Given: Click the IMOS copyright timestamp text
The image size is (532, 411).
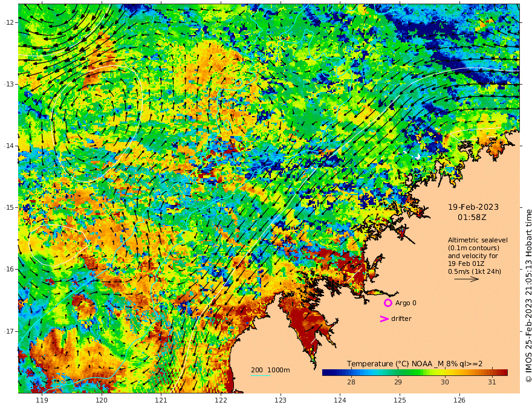Looking at the screenshot, I should click(528, 296).
